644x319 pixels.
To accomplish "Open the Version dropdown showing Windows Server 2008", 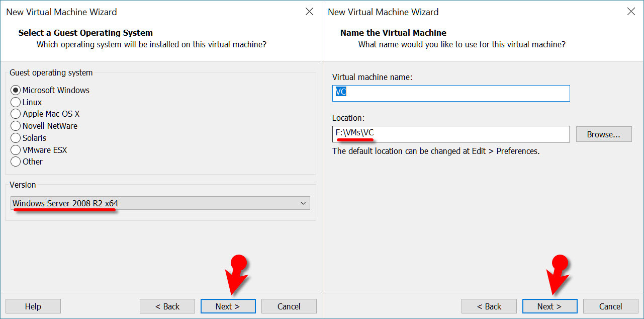I will pyautogui.click(x=160, y=203).
